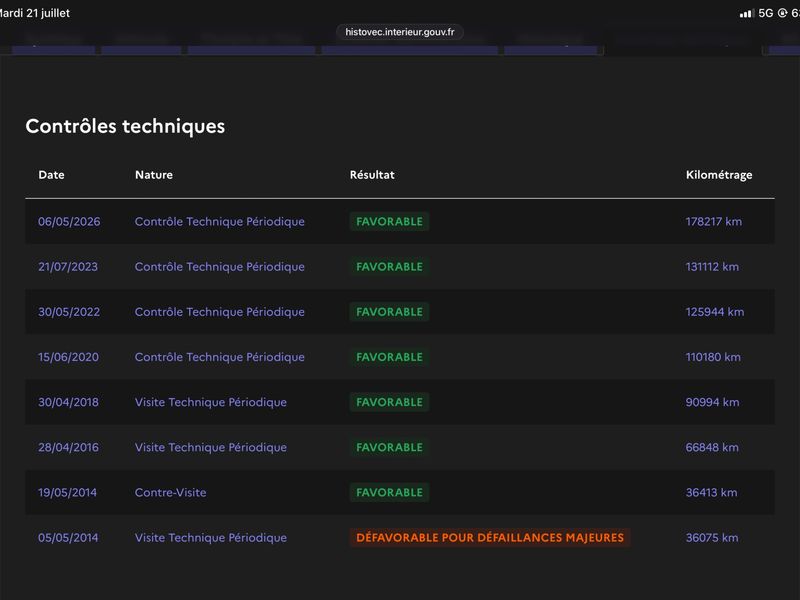Click 'Contrôle Technique Périodique' in the 15/06/2020 row
This screenshot has width=800, height=600.
click(x=219, y=357)
